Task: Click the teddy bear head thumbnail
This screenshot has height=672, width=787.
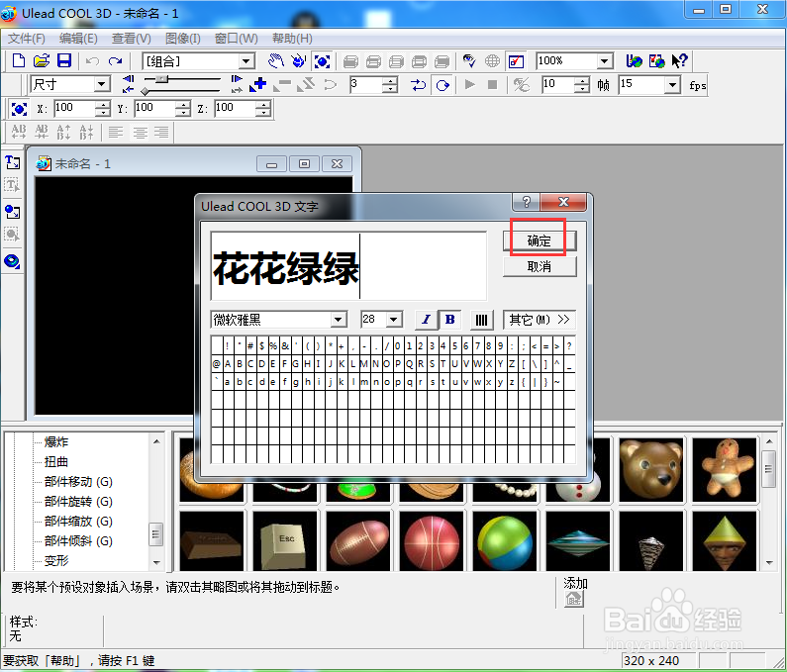Action: 651,470
